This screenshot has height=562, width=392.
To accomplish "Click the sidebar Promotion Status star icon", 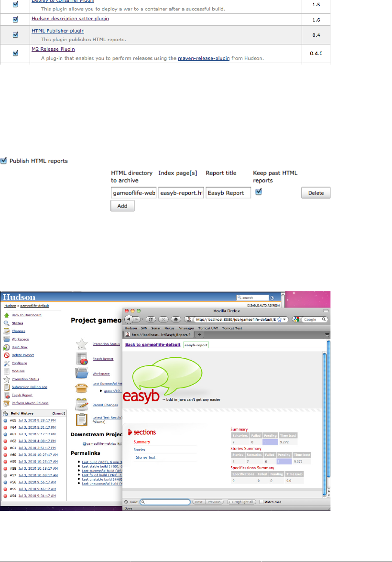I will 6,379.
